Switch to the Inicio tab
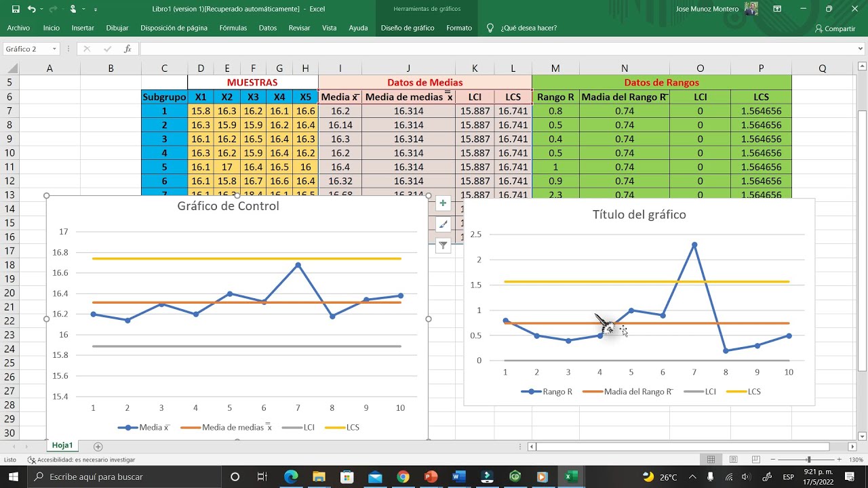Viewport: 868px width, 488px height. 51,28
